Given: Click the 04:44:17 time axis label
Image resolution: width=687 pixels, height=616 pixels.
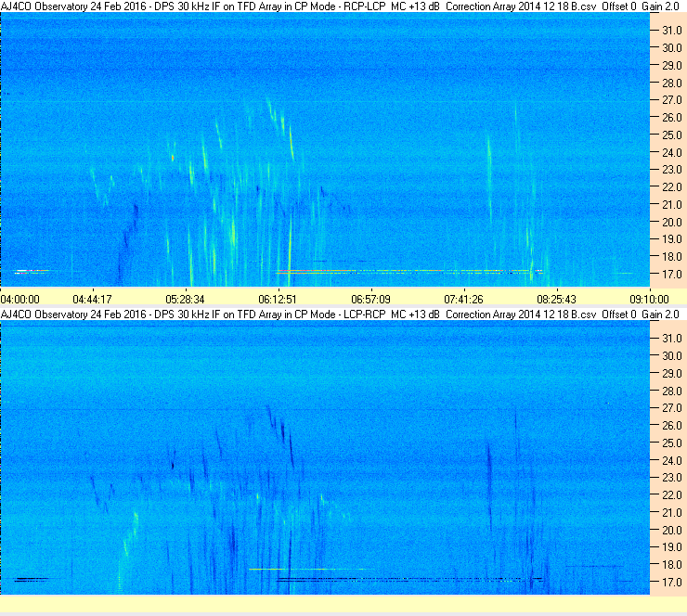Looking at the screenshot, I should (x=93, y=300).
